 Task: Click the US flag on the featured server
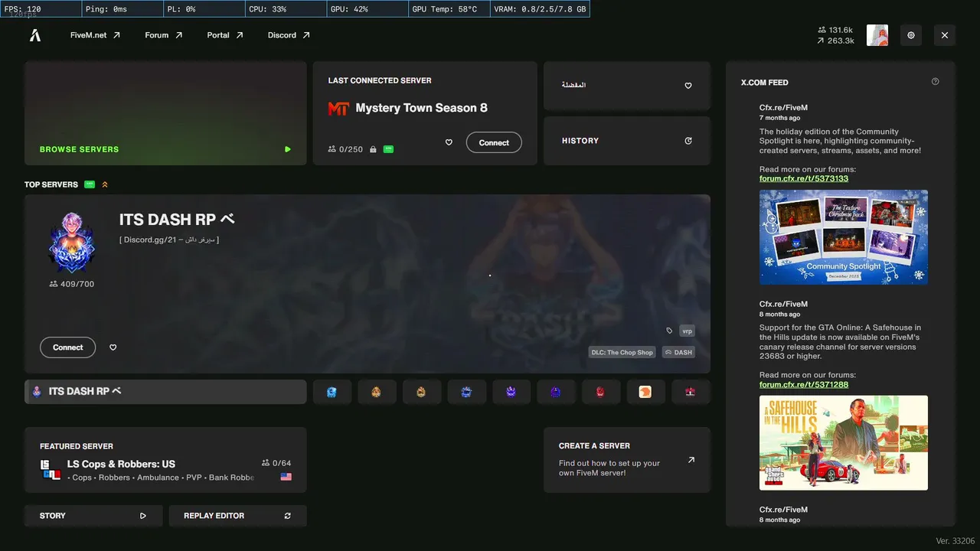point(286,477)
